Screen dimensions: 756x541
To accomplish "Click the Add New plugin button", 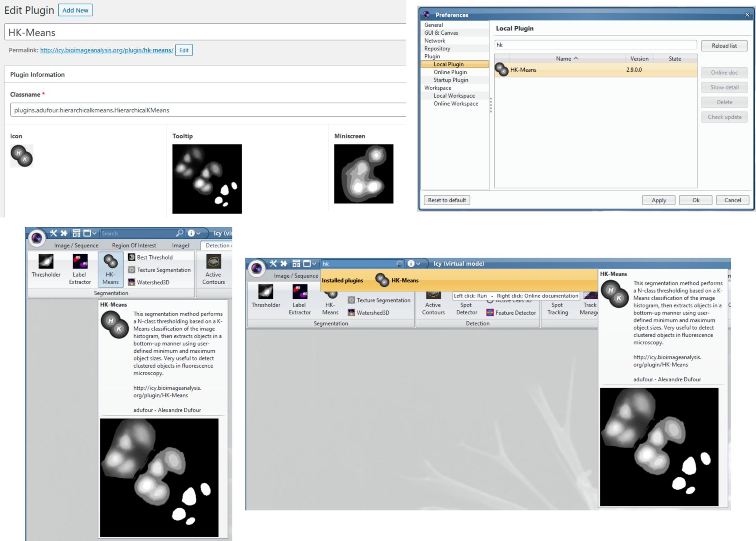I will click(x=75, y=10).
